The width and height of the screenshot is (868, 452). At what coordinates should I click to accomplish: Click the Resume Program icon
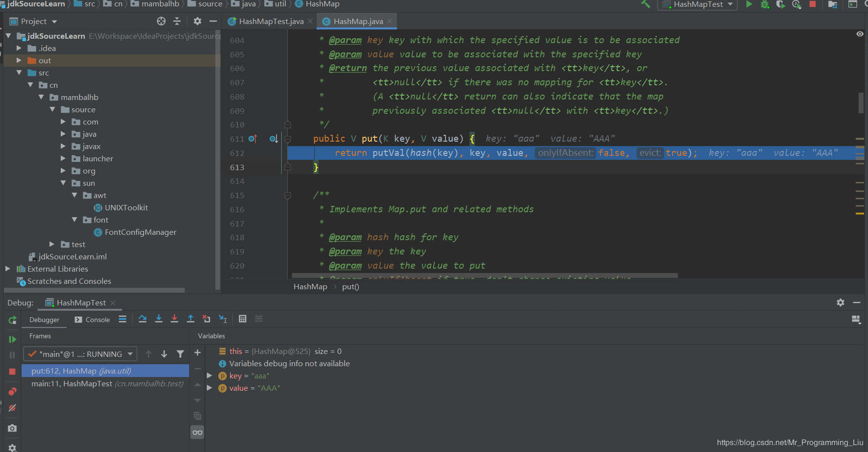(x=12, y=339)
